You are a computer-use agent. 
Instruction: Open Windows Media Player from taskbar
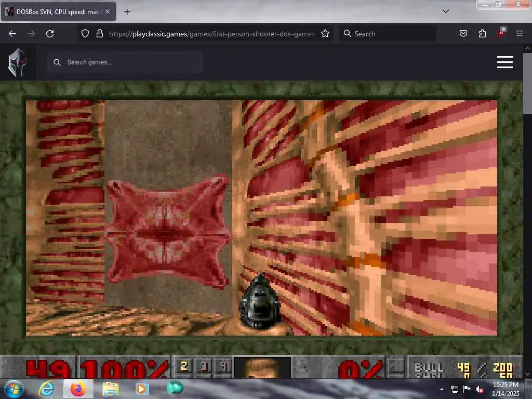click(142, 389)
